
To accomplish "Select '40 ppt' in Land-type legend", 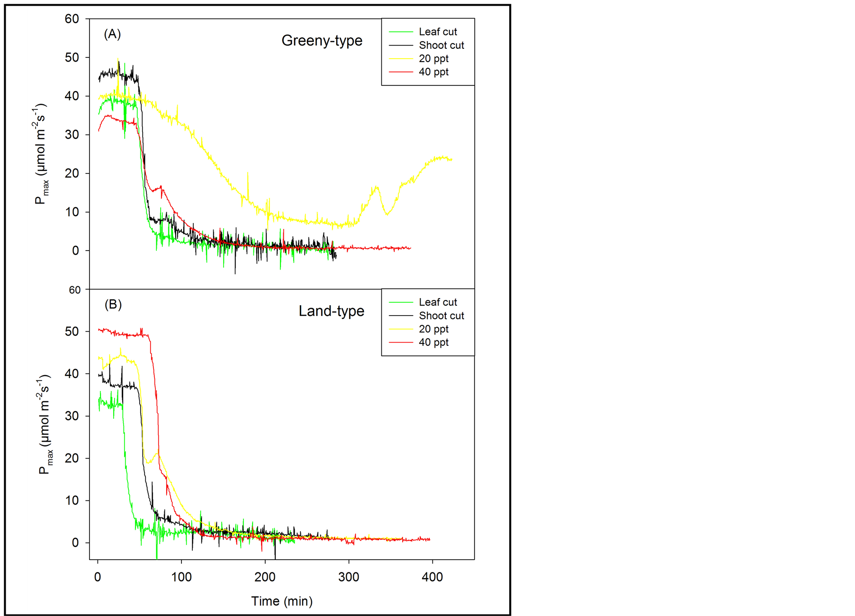I will pyautogui.click(x=433, y=343).
